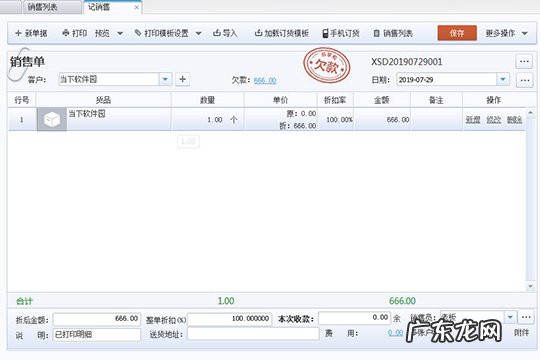The width and height of the screenshot is (540, 360).
Task: Open the 费用 0.00 link
Action: click(395, 332)
